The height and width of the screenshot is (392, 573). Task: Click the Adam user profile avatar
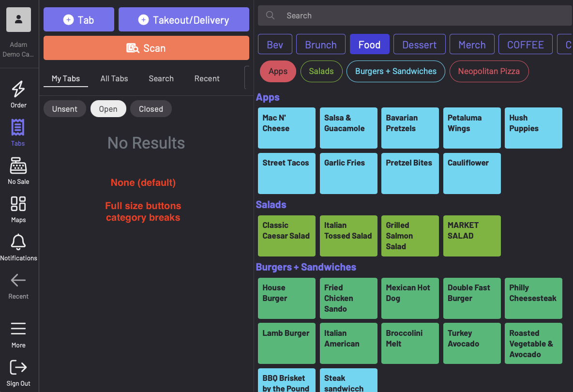pos(18,20)
